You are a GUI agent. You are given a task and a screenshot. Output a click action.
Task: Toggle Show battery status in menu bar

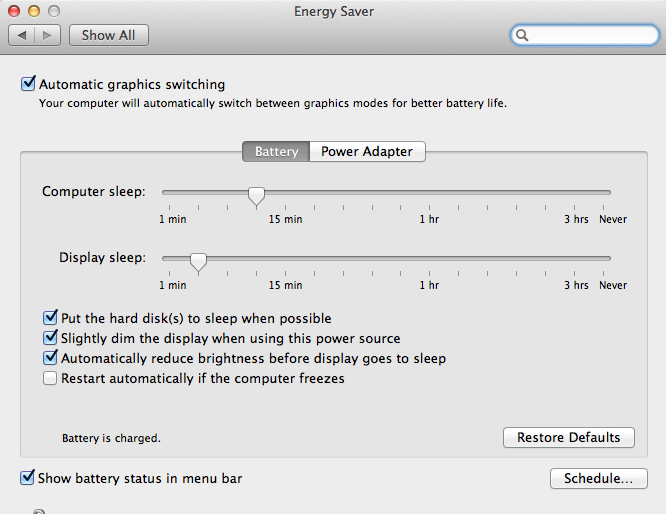(28, 478)
